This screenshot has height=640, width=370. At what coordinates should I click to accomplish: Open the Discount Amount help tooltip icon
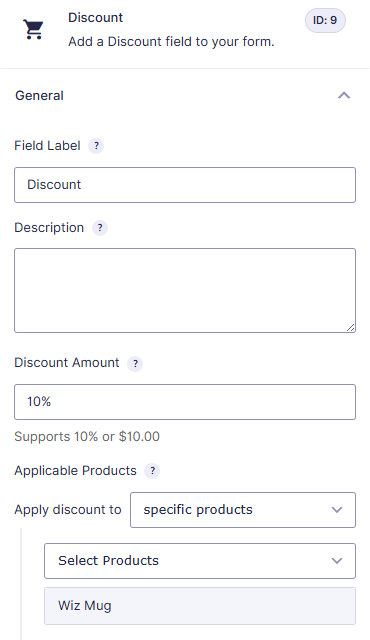pyautogui.click(x=135, y=363)
